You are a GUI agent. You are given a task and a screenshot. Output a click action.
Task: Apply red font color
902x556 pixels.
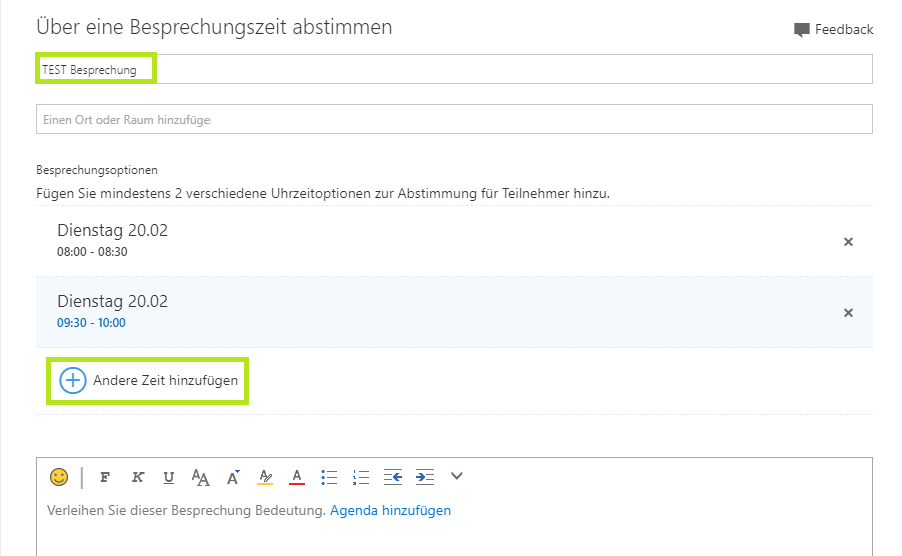[x=296, y=477]
